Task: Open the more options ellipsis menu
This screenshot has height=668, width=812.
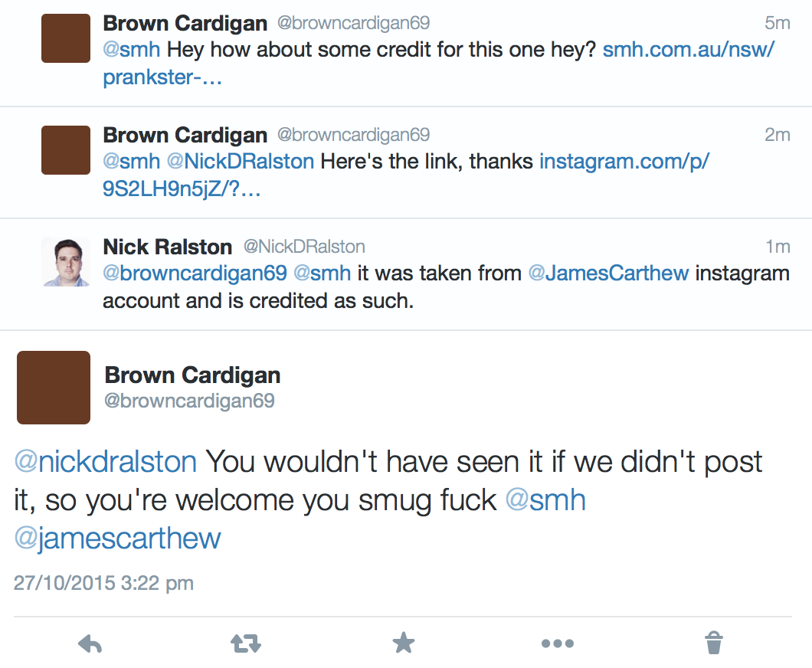Action: click(x=557, y=643)
